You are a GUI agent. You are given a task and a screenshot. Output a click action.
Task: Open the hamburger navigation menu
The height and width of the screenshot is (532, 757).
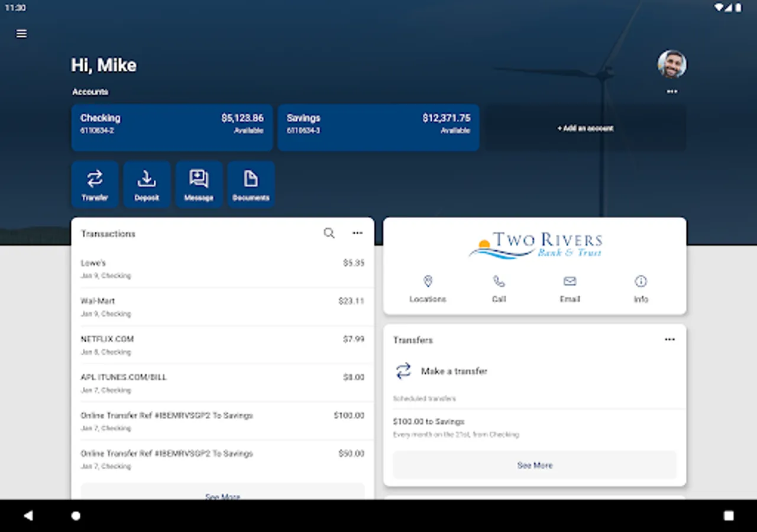pos(22,34)
